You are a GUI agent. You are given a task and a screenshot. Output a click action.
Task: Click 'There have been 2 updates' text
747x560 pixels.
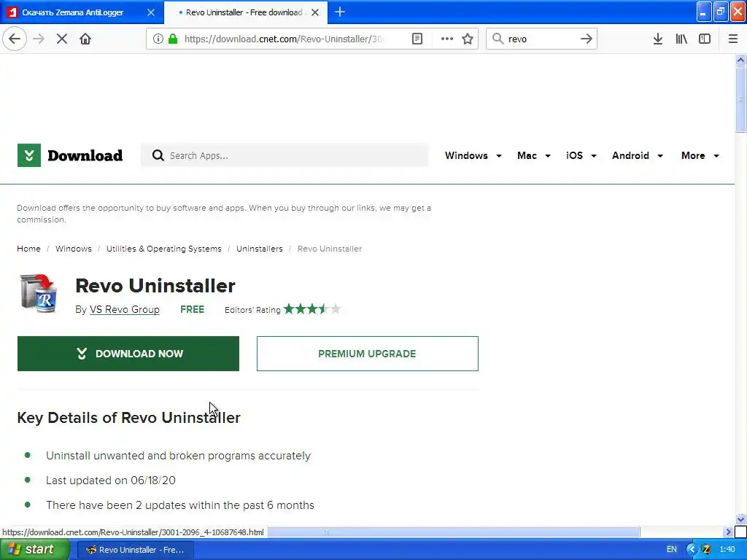point(180,505)
